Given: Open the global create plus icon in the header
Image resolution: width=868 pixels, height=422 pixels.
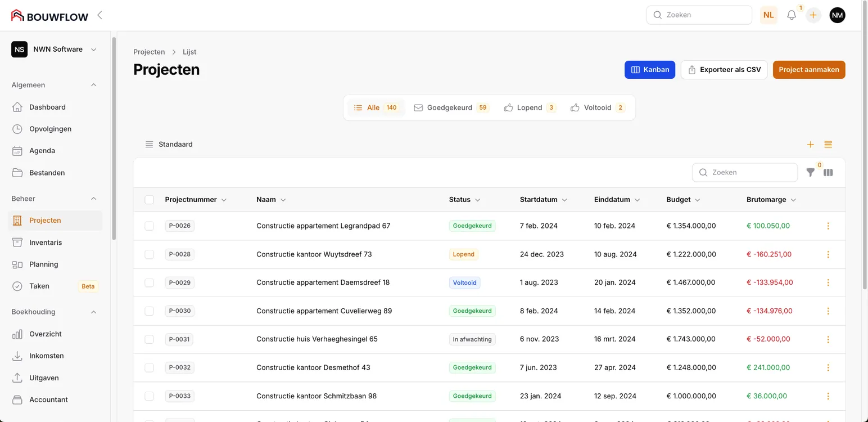Looking at the screenshot, I should click(x=813, y=15).
